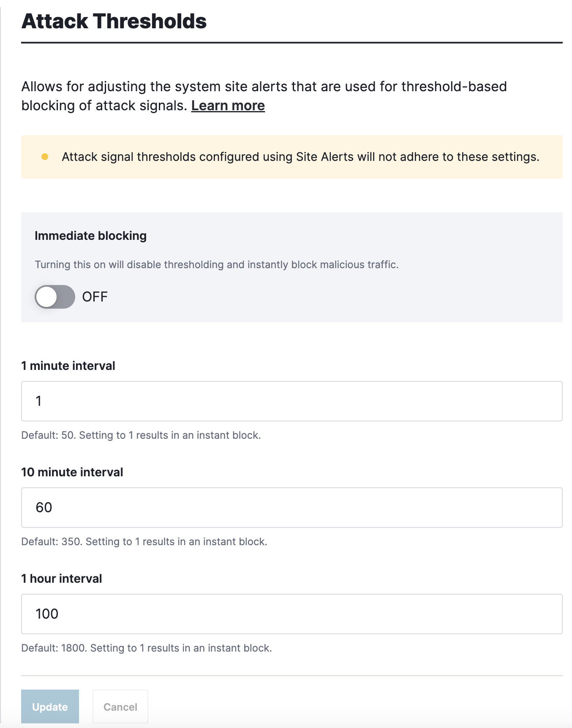Click the 1 hour interval label
Viewport: 572px width, 728px height.
tap(61, 579)
